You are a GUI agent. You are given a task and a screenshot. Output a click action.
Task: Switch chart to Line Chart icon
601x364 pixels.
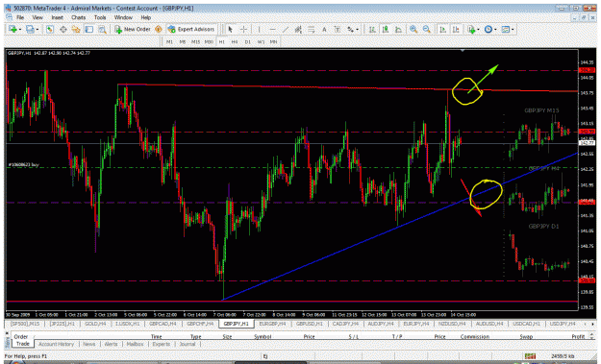(x=398, y=29)
